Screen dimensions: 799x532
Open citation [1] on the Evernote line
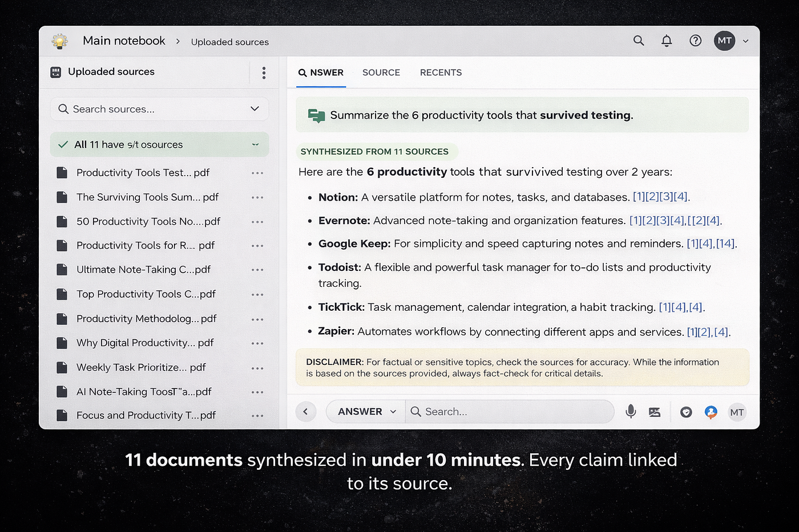click(636, 221)
